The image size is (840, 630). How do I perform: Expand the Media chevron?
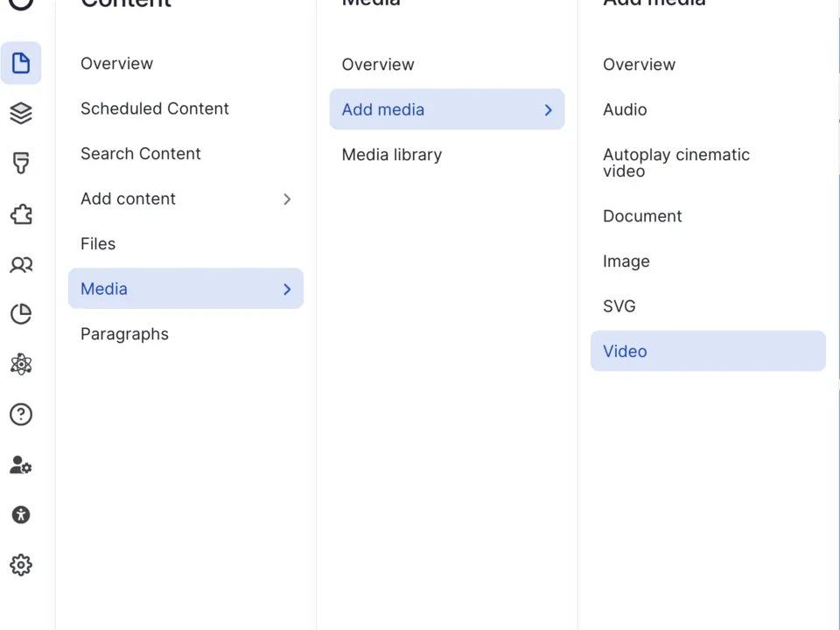click(x=287, y=289)
